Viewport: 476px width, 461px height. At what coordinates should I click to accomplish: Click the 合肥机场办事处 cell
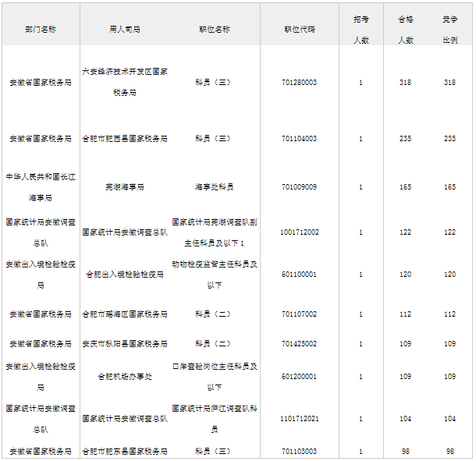point(125,377)
